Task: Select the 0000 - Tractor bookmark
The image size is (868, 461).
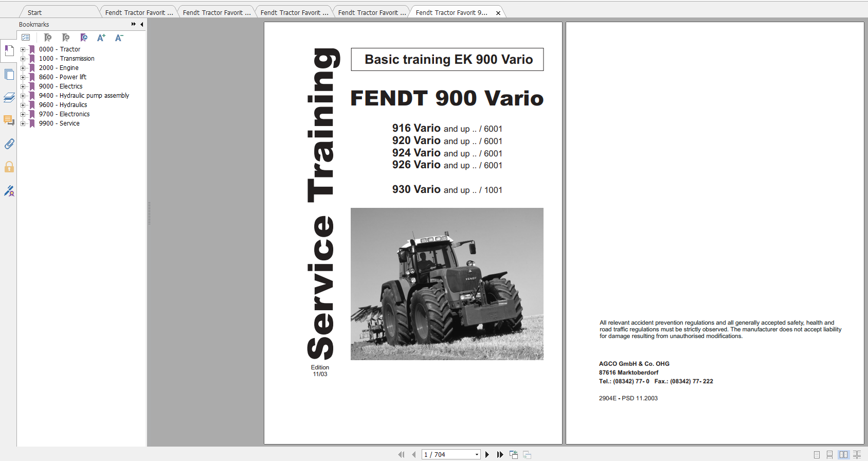Action: tap(60, 49)
